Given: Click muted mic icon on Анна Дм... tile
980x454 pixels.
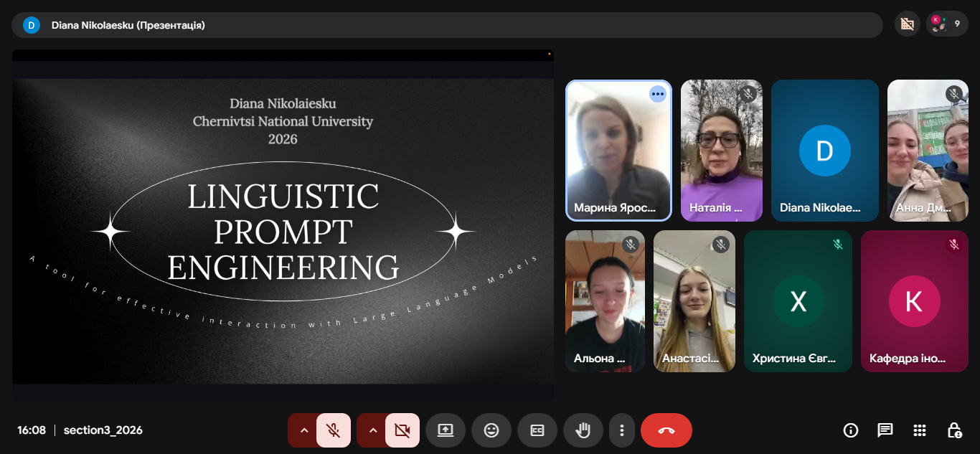Looking at the screenshot, I should (x=954, y=94).
